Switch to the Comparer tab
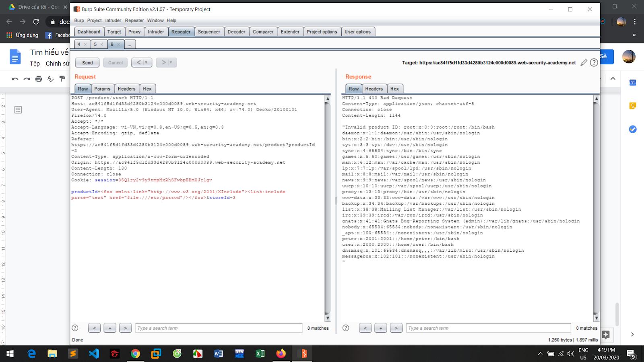Screen dimensions: 644x362 pyautogui.click(x=263, y=32)
